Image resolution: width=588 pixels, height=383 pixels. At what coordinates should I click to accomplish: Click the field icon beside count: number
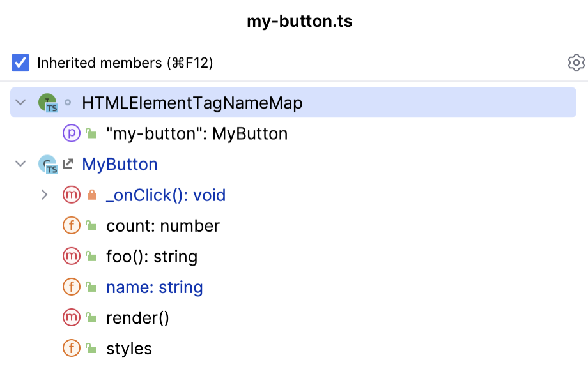click(71, 225)
